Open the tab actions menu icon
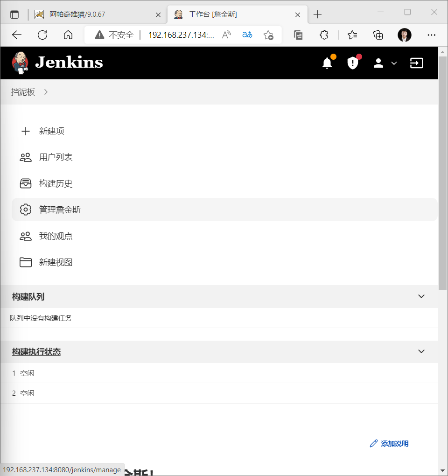Image resolution: width=448 pixels, height=476 pixels. point(14,14)
